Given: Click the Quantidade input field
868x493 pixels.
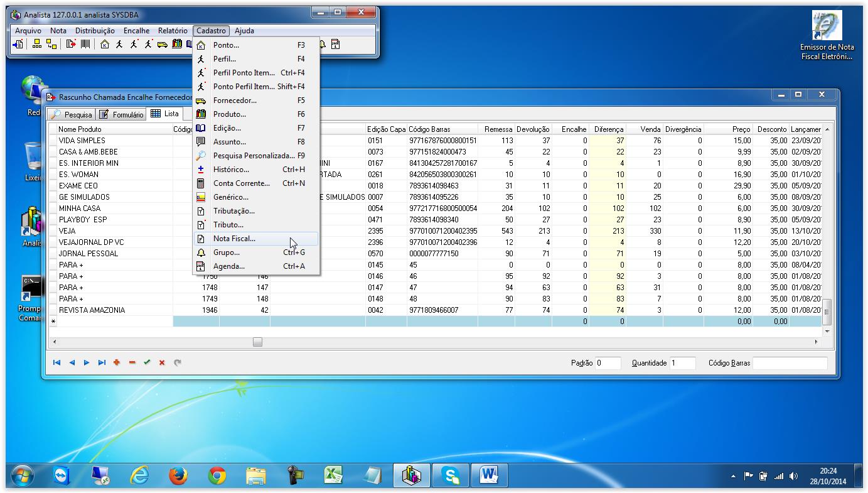Looking at the screenshot, I should 683,363.
